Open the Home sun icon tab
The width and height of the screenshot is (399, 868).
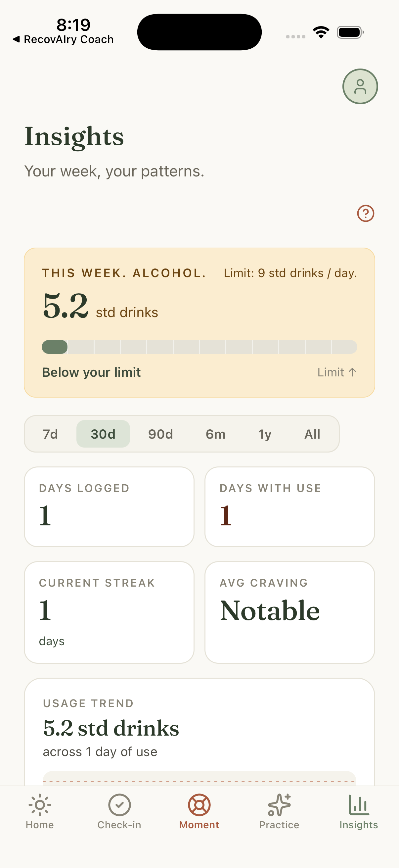(x=40, y=805)
